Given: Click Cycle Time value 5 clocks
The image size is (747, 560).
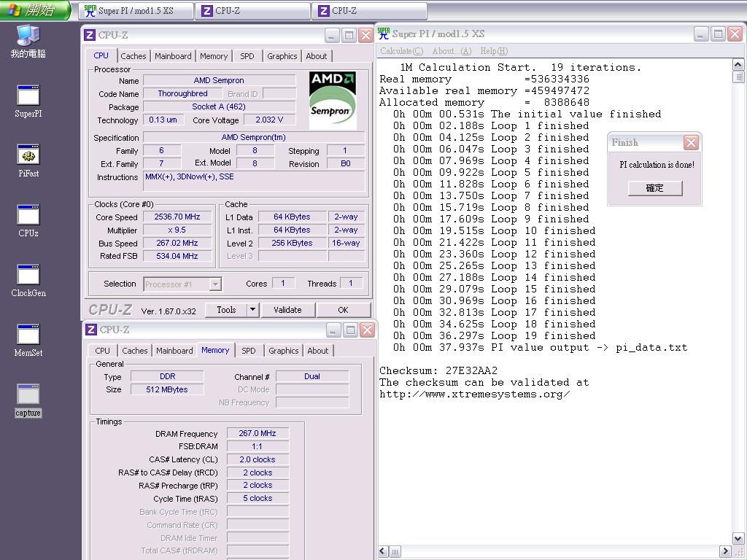Looking at the screenshot, I should (258, 499).
